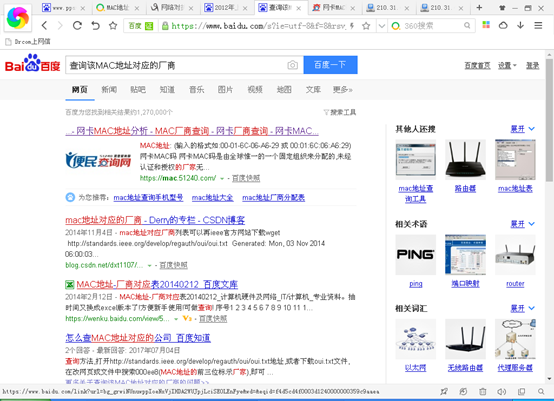Click the pin icon in the status bar

click(x=444, y=391)
